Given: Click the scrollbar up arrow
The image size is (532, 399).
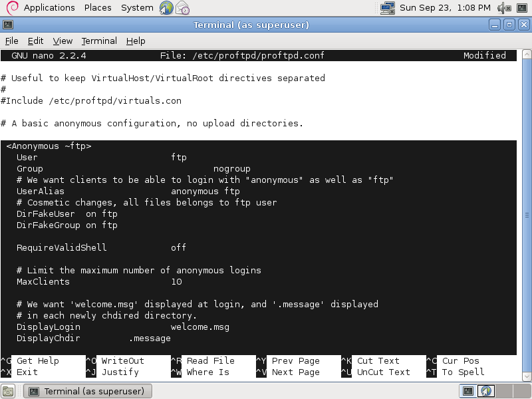Looking at the screenshot, I should (527, 55).
